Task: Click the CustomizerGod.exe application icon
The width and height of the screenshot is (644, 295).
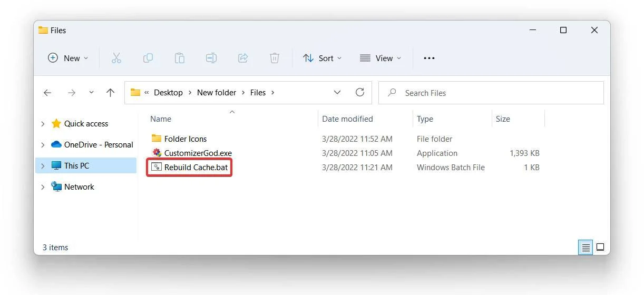Action: [x=157, y=153]
